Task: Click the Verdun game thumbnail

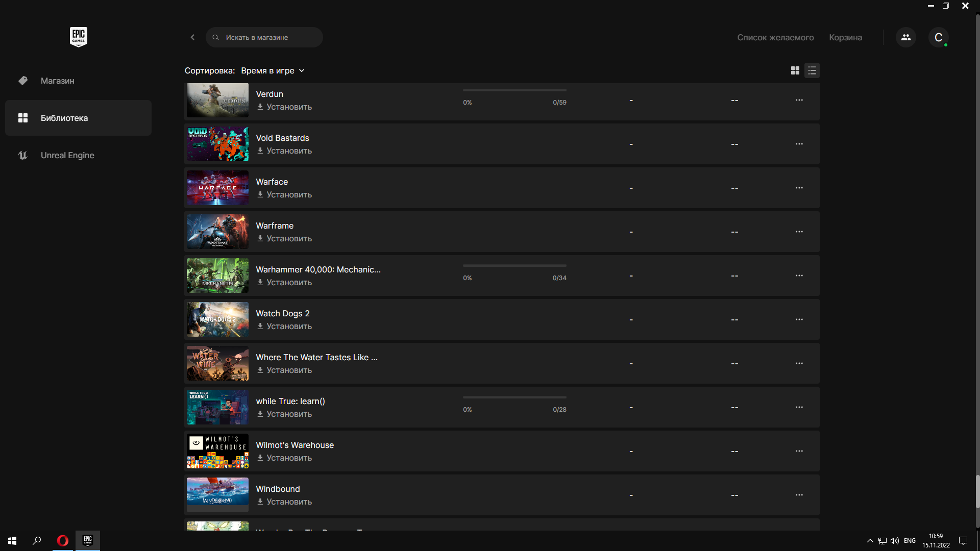Action: [x=217, y=101]
